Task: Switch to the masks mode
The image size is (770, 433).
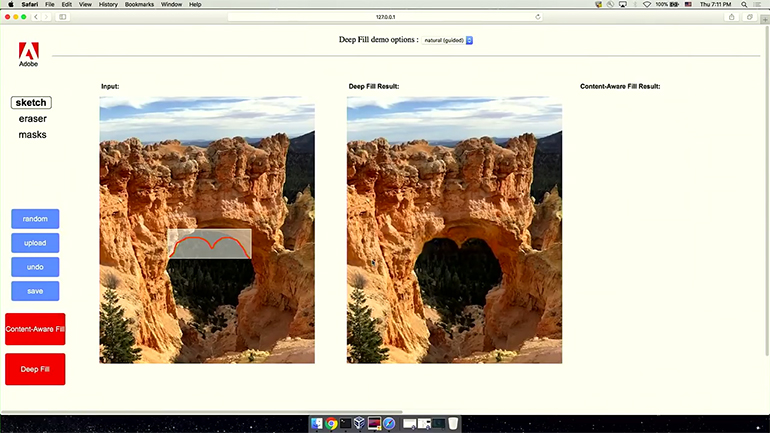Action: 32,135
